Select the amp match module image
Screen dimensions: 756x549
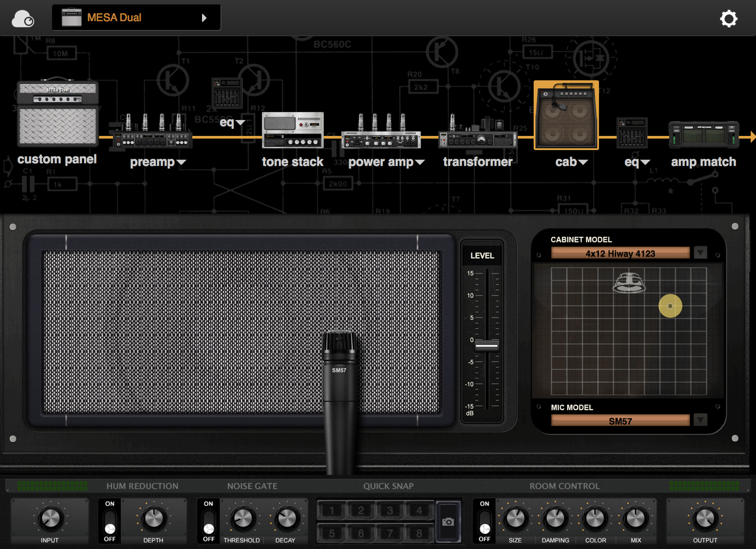click(703, 135)
